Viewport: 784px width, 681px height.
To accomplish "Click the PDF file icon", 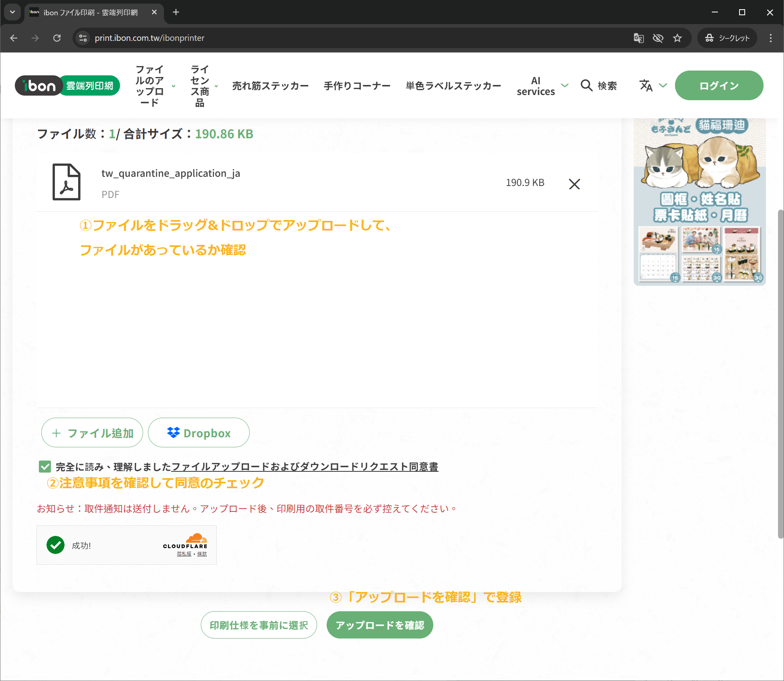I will [67, 182].
